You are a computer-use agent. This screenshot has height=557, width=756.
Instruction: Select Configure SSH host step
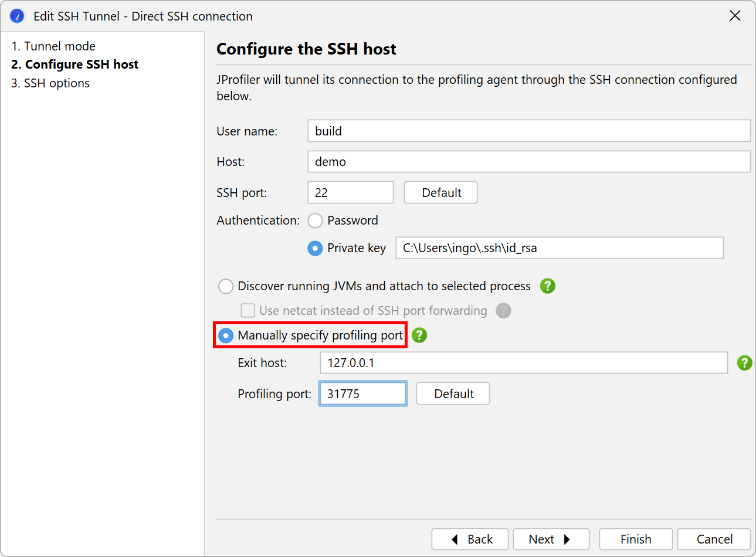[x=75, y=64]
